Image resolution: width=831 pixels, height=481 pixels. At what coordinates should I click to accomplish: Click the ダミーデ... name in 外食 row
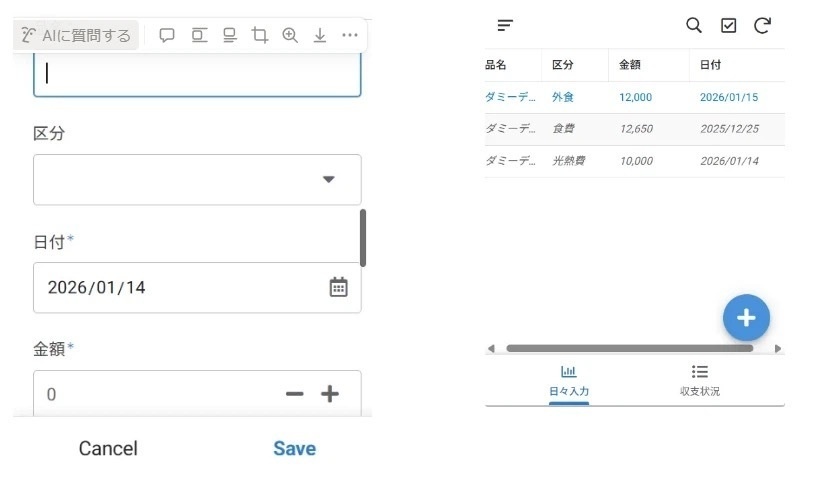pos(510,97)
